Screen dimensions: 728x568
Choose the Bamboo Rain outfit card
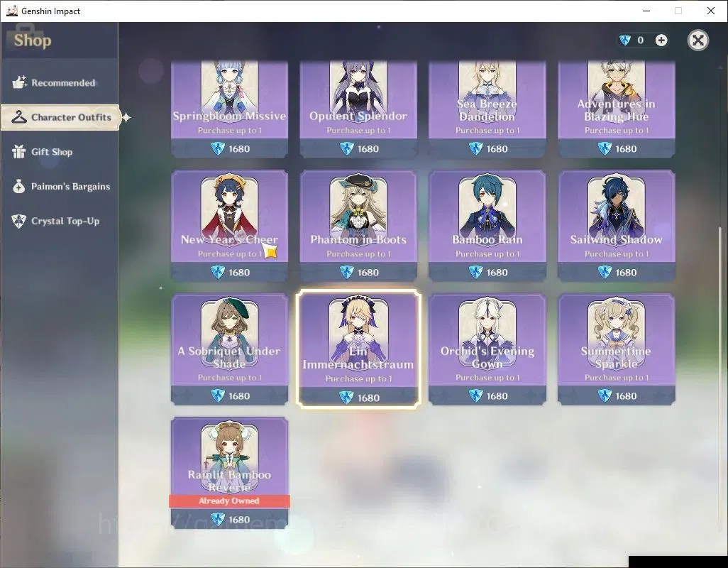coord(487,226)
